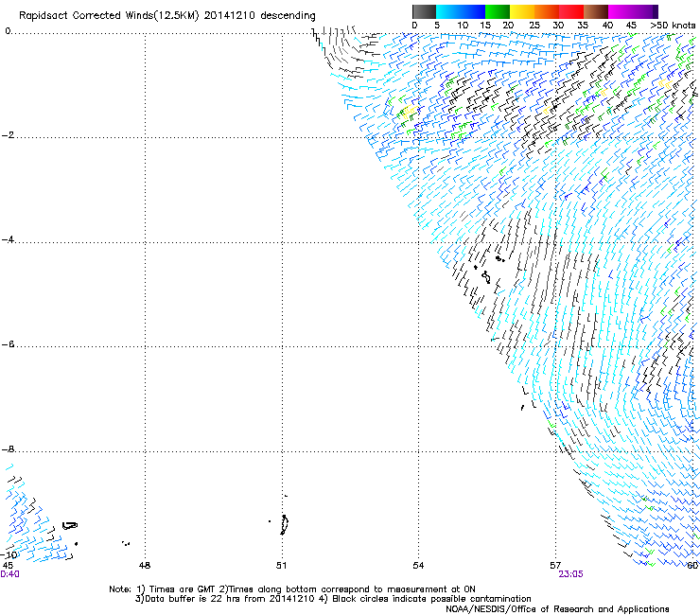Click the latitude axis label '-10'
This screenshot has height=615, width=700.
pyautogui.click(x=9, y=554)
